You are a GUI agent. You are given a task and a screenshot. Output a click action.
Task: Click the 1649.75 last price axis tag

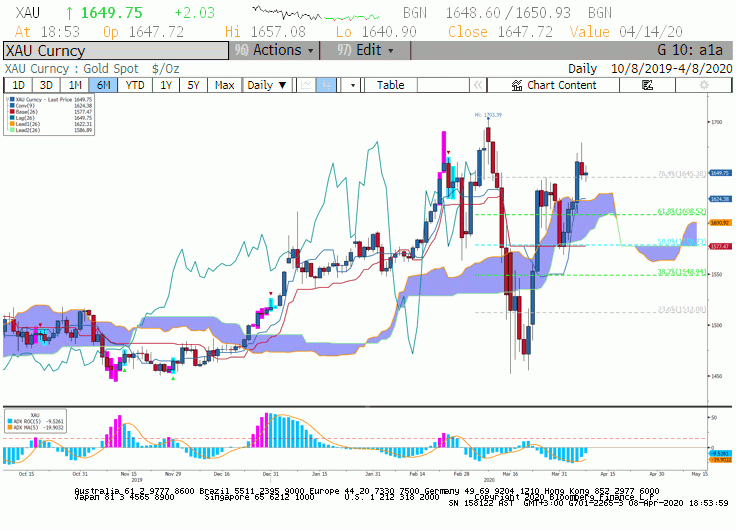pyautogui.click(x=721, y=173)
